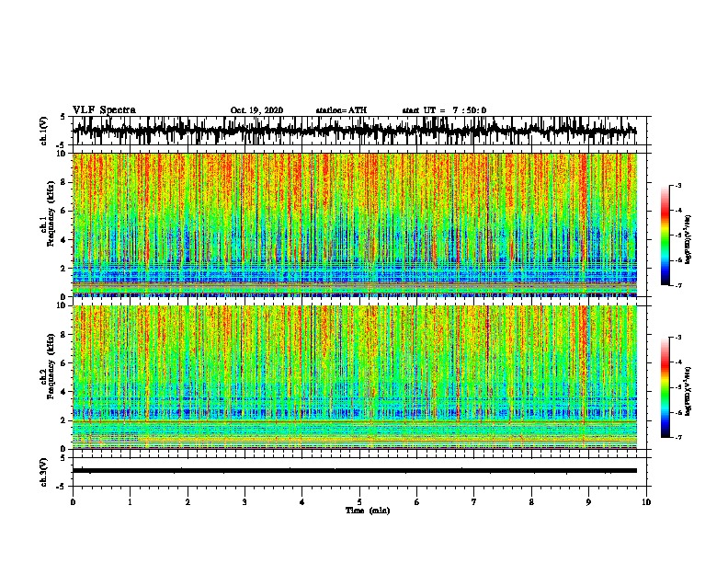Click the "station=ATH" header label
Screen dimensions: 728x563
(341, 110)
